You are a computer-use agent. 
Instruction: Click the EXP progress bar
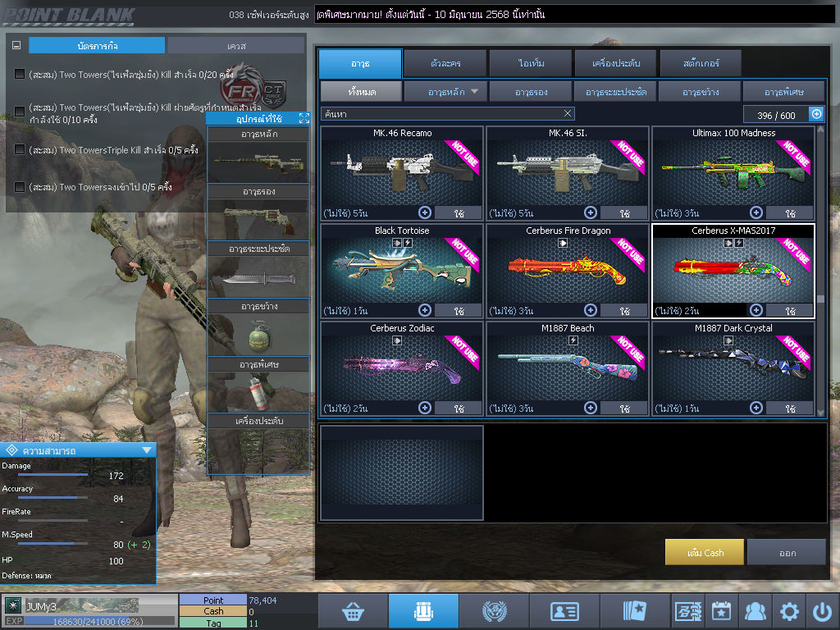tap(99, 621)
